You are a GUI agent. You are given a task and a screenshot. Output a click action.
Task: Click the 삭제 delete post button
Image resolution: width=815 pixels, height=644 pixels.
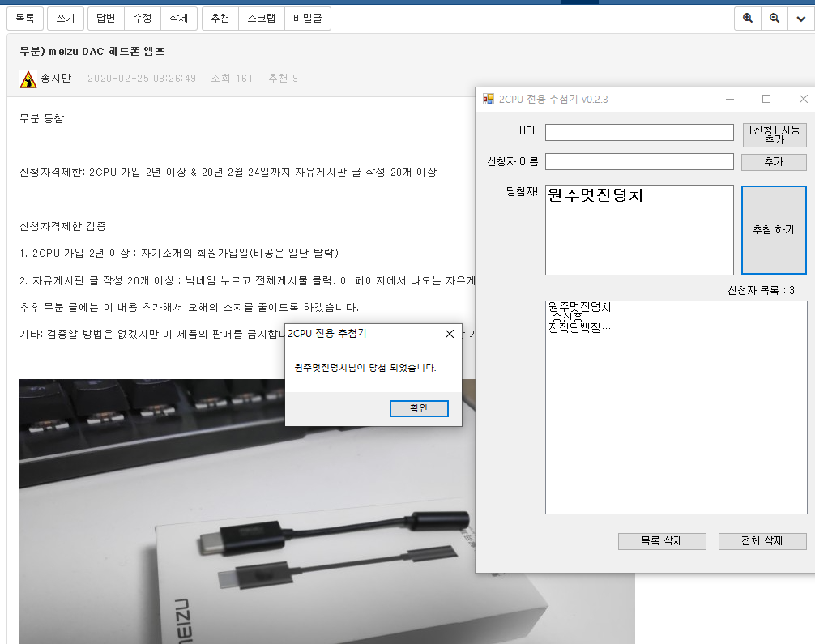click(x=179, y=18)
